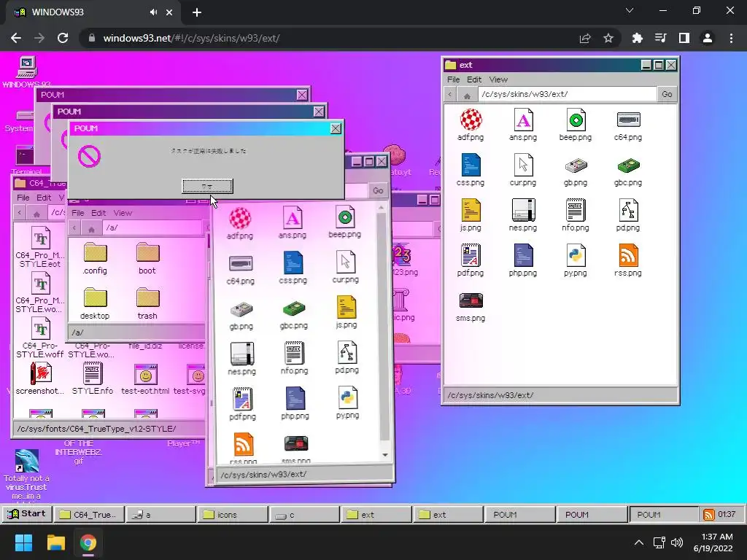Screen dimensions: 747x560
Task: Select rss.png in the right ext window
Action: (628, 260)
